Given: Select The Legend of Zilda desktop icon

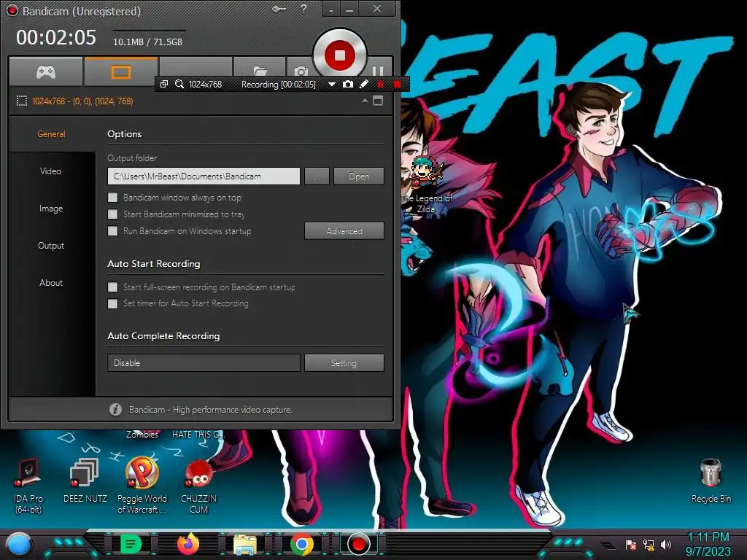Looking at the screenshot, I should [x=427, y=184].
